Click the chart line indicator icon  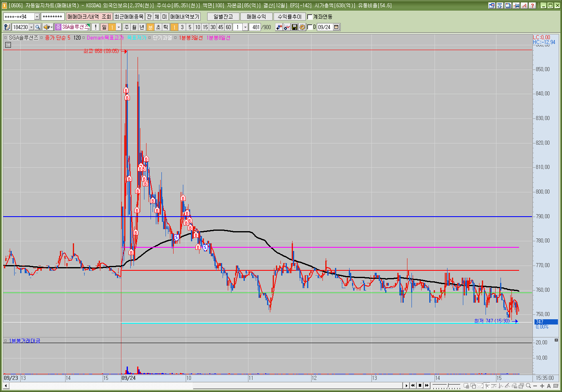click(287, 27)
